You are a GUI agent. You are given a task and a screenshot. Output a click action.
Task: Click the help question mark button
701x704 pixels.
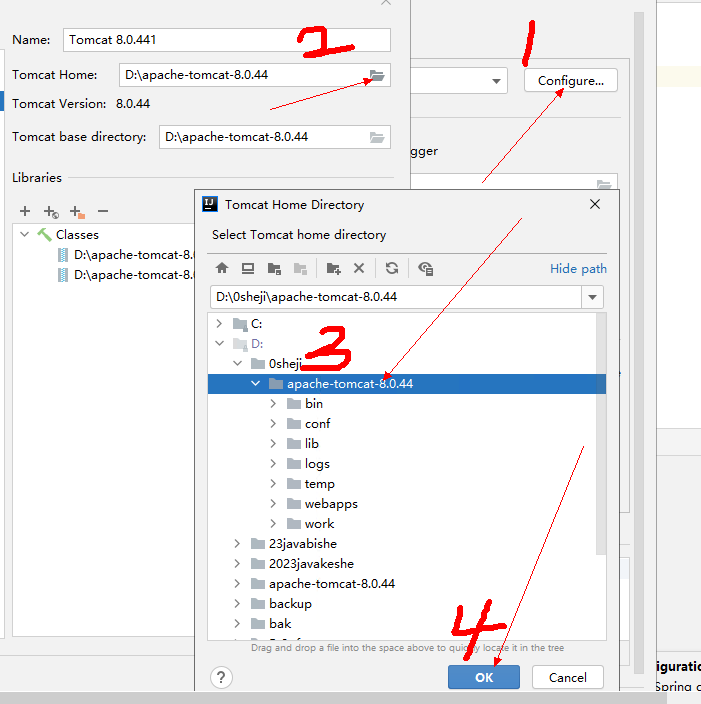click(x=221, y=677)
